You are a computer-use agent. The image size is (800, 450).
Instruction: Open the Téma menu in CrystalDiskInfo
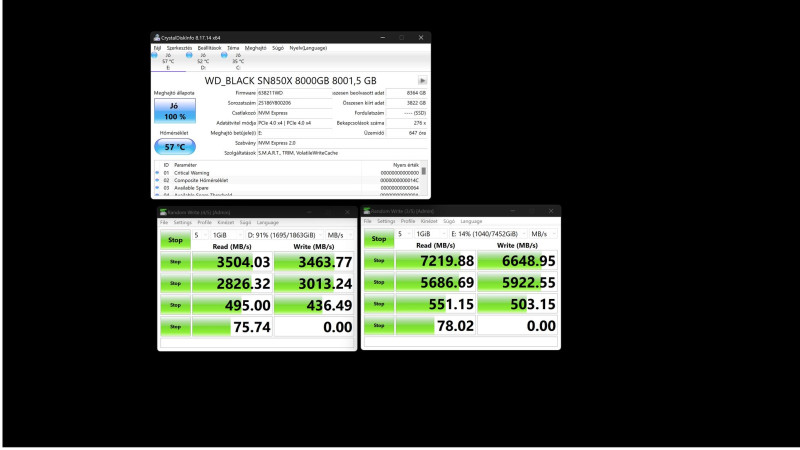233,48
